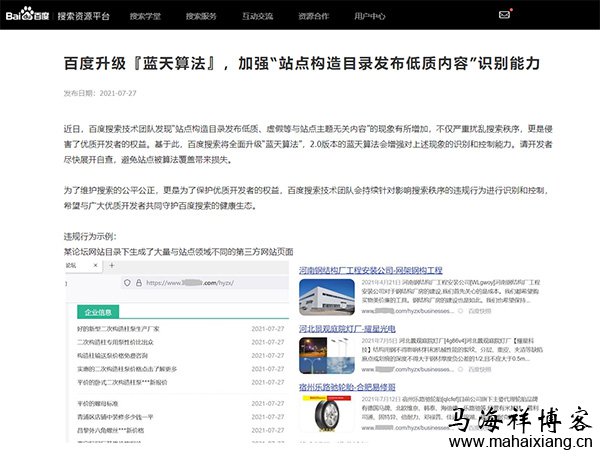
Task: Open list item 实惠的二次构造柱泵价格点击了解更多
Action: tap(127, 369)
